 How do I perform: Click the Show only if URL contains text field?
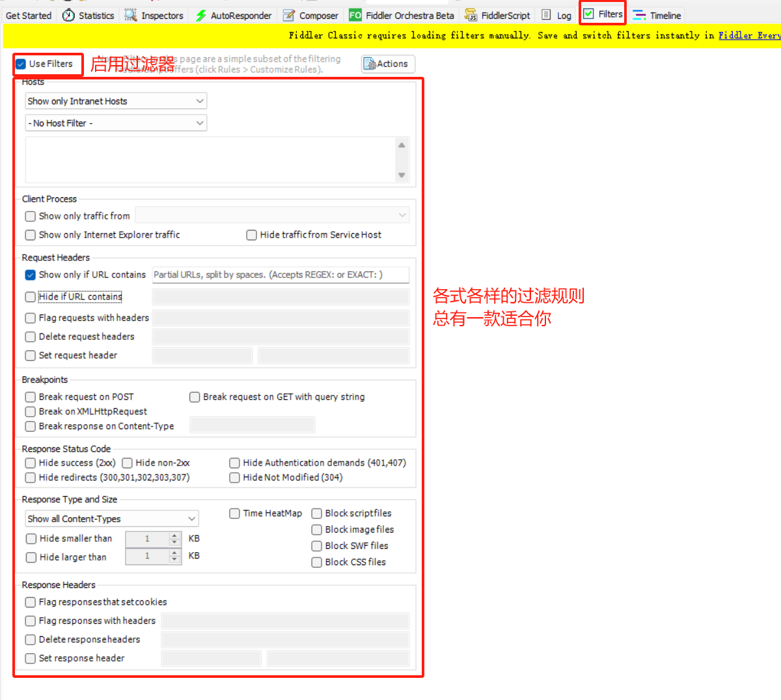coord(281,275)
